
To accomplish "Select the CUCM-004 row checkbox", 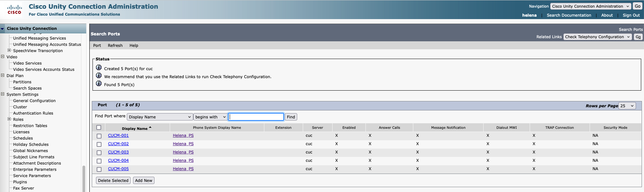I will pos(99,161).
